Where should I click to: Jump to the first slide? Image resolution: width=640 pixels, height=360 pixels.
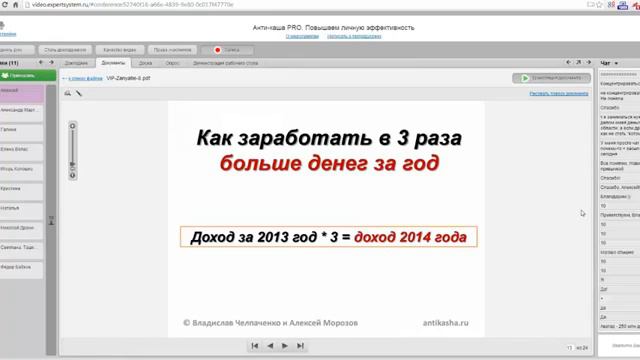[x=255, y=346]
